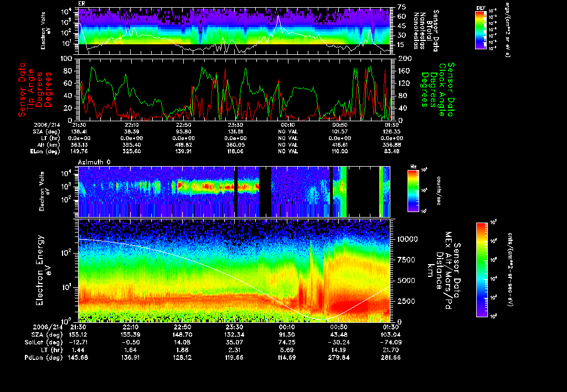Select SZA value 136.41

click(x=80, y=132)
